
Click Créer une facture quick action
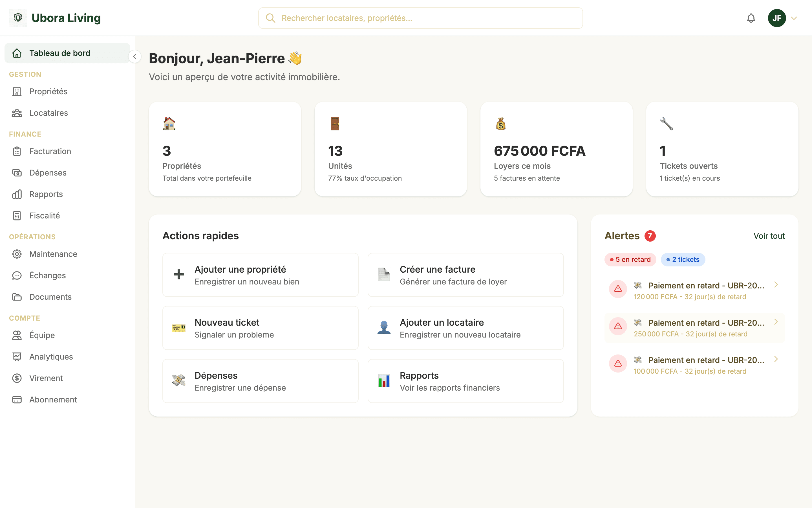coord(466,275)
